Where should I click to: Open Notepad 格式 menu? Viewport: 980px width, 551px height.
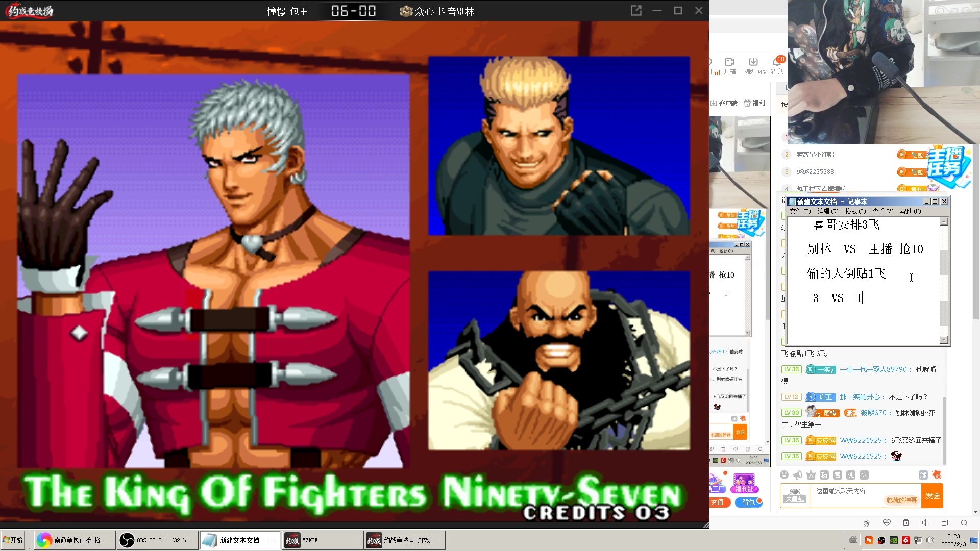coord(855,211)
